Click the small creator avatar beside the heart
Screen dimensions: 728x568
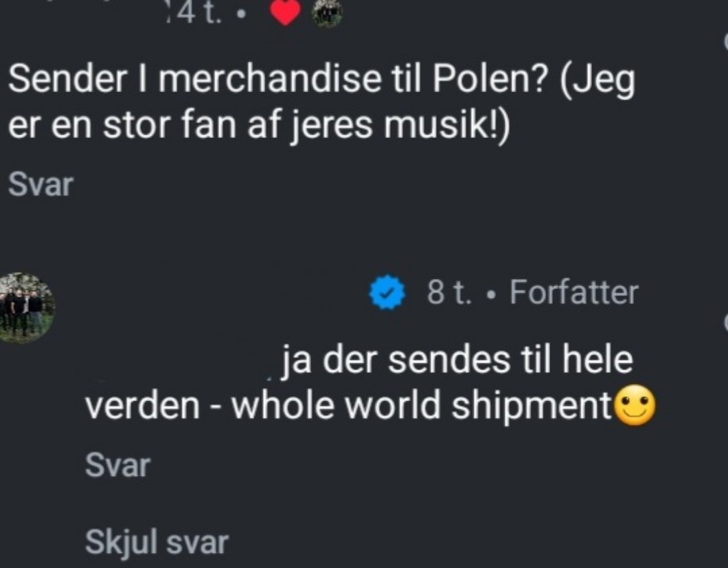[327, 12]
